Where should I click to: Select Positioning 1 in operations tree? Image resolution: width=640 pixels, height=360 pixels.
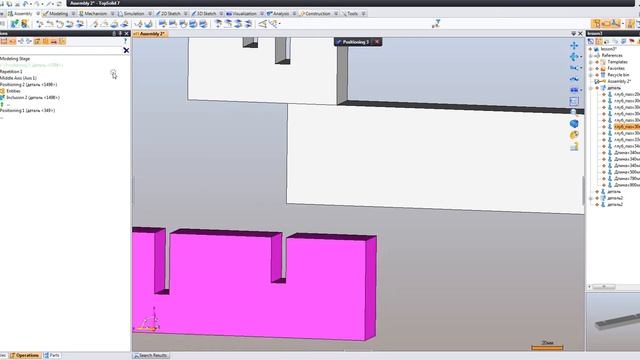point(27,110)
